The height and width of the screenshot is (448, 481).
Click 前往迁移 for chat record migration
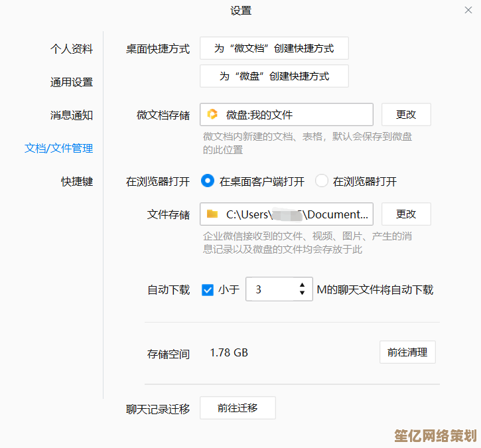click(238, 408)
